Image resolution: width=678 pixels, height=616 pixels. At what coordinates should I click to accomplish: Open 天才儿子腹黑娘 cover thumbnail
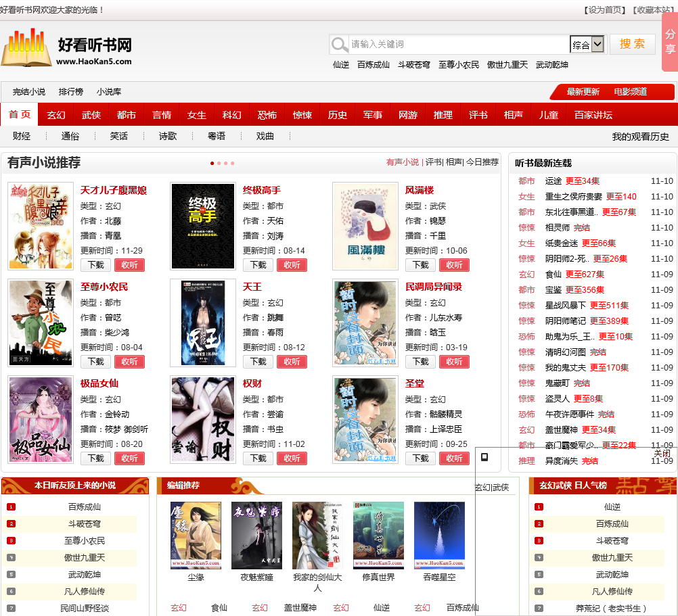click(x=41, y=226)
